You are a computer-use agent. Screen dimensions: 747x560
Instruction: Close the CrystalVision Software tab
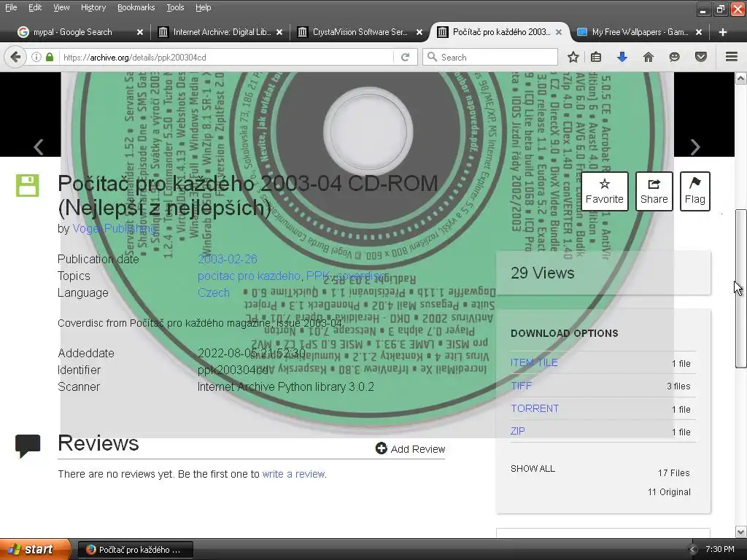pyautogui.click(x=419, y=32)
